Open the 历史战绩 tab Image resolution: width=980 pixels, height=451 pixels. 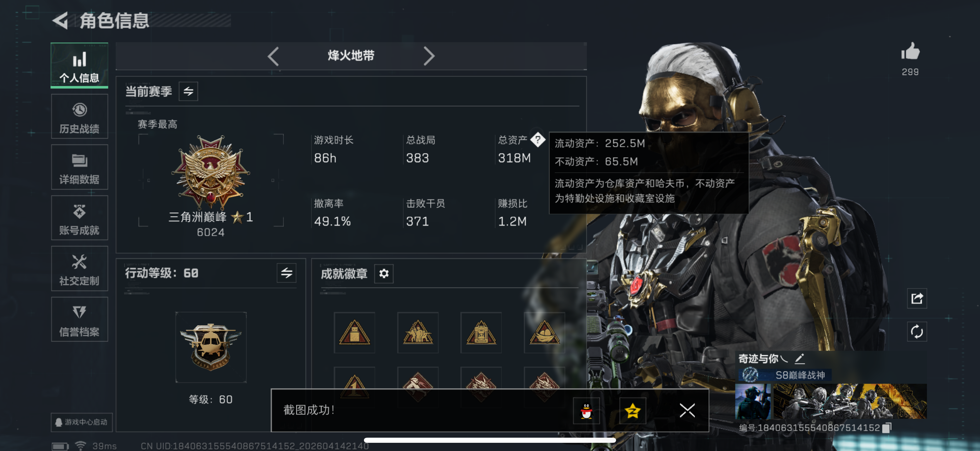[80, 117]
